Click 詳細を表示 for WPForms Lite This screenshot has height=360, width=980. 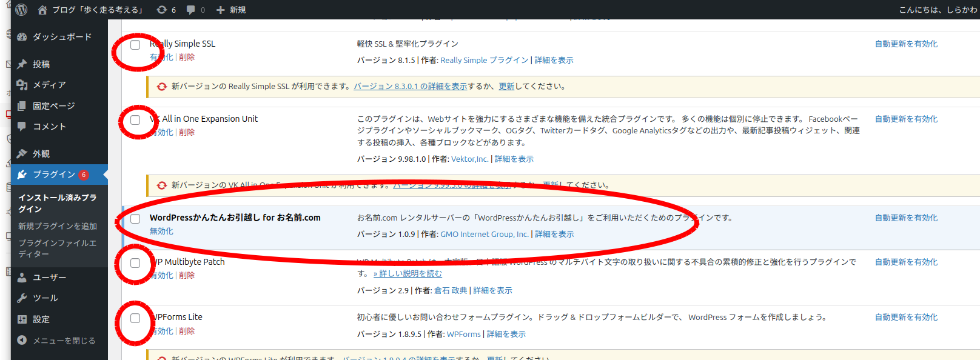pos(506,334)
